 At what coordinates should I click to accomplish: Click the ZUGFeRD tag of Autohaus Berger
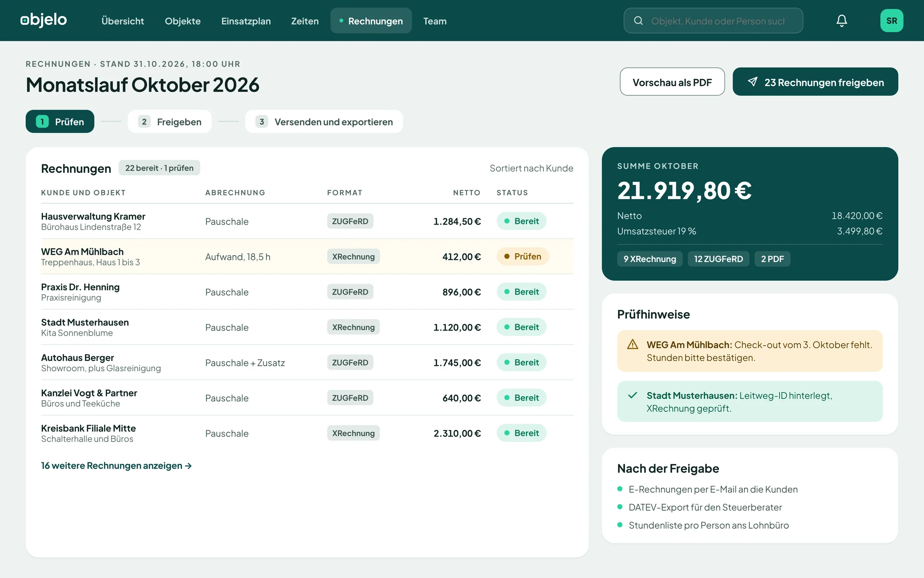[x=350, y=362]
